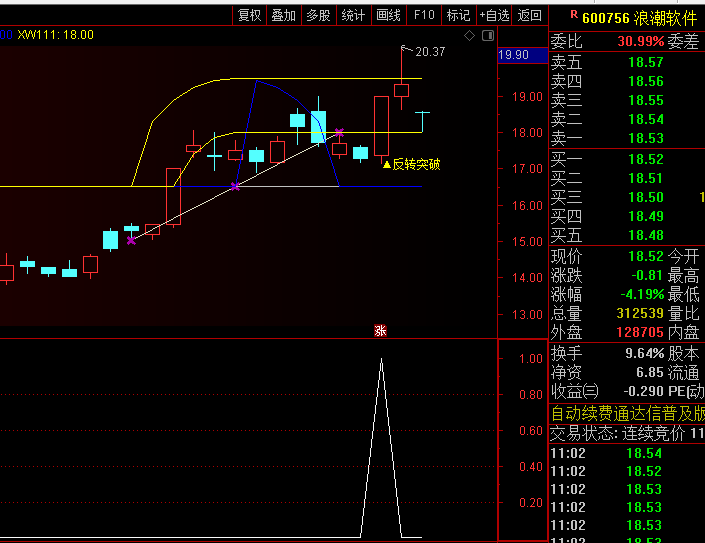
Task: Select the 多股 multi-stock view
Action: pyautogui.click(x=318, y=15)
